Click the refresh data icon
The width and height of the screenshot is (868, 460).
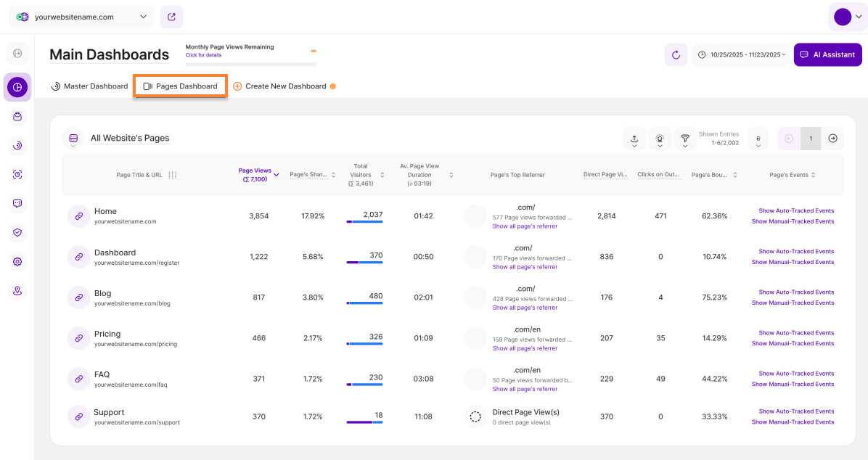[x=676, y=54]
